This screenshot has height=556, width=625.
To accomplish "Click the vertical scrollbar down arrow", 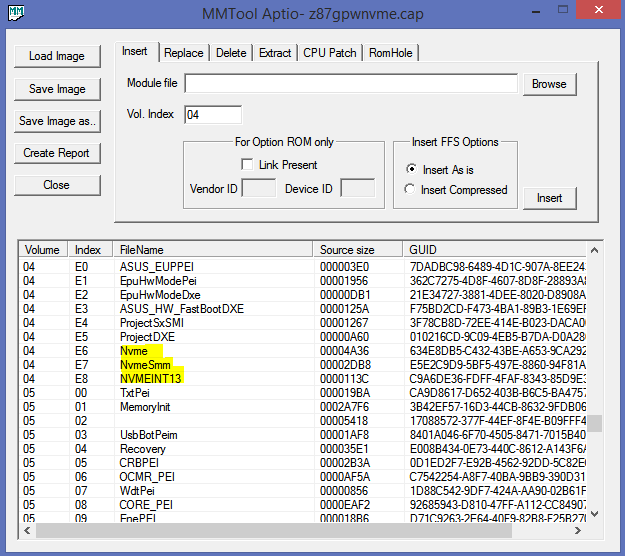I will [594, 514].
